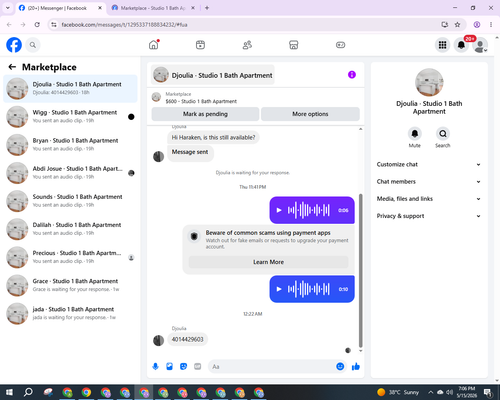Open the tab search dropdown arrow

coord(8,8)
